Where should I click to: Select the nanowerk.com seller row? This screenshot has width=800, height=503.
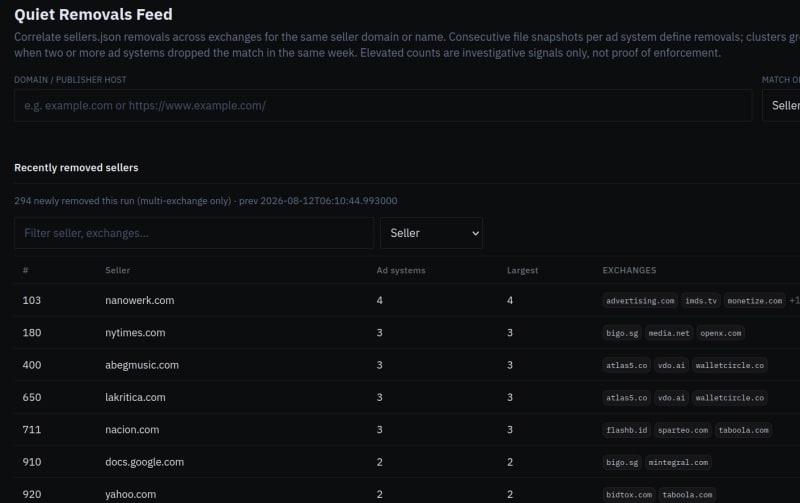click(407, 300)
